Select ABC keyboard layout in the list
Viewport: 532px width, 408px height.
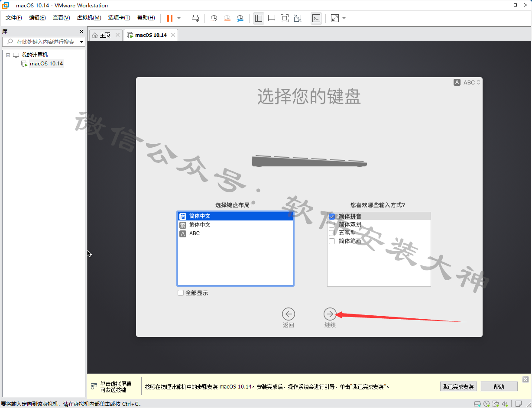click(235, 233)
